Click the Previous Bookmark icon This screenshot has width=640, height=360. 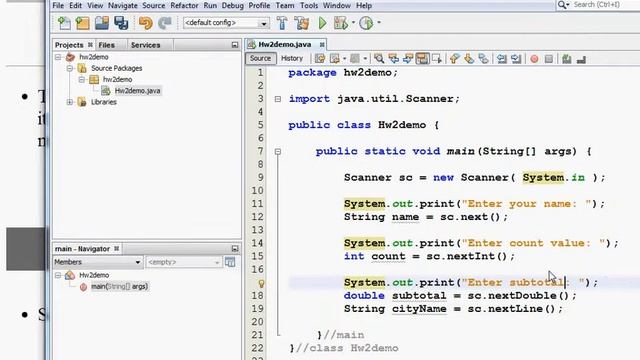point(454,59)
